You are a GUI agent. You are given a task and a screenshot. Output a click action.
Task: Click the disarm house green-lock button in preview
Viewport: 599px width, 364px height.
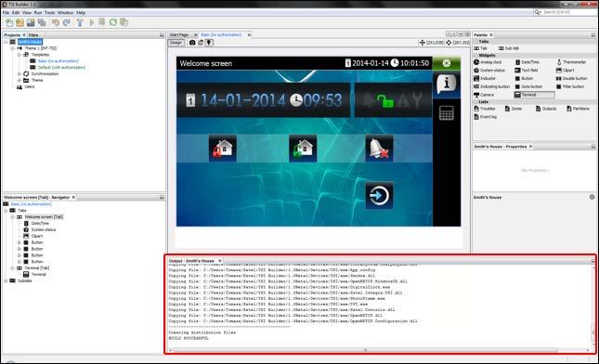pos(303,149)
